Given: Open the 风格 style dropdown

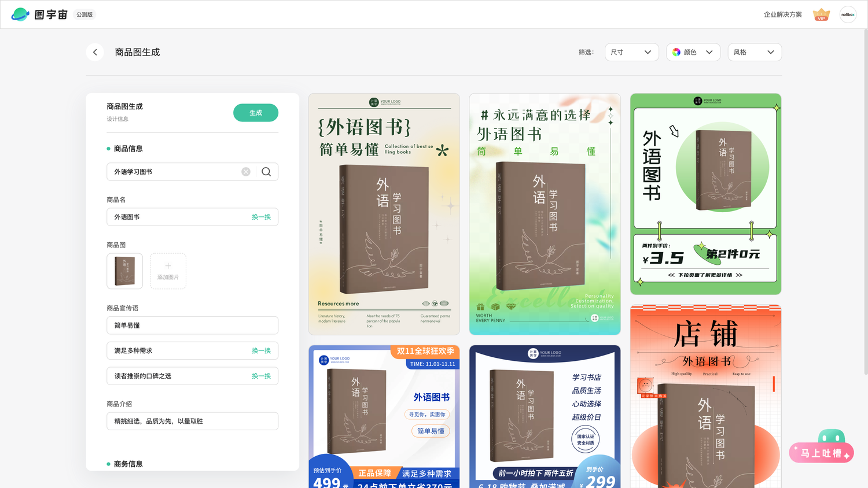Looking at the screenshot, I should coord(755,52).
